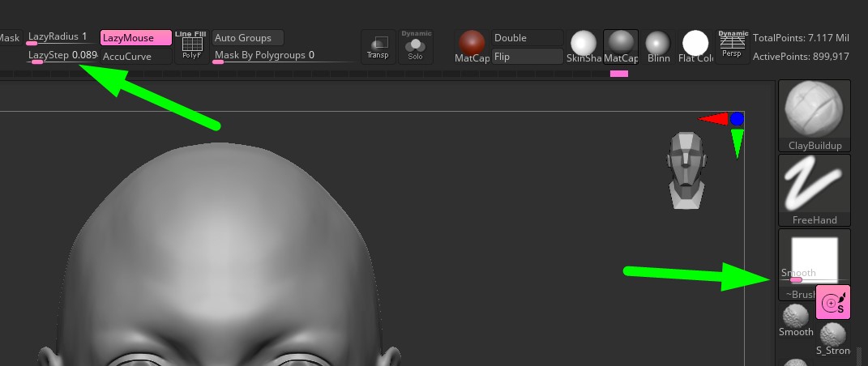This screenshot has width=868, height=366.
Task: Select the S_Stronger smooth brush
Action: (832, 339)
